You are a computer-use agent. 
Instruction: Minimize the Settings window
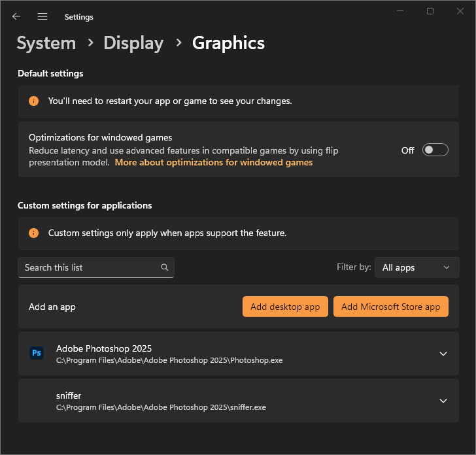tap(400, 11)
